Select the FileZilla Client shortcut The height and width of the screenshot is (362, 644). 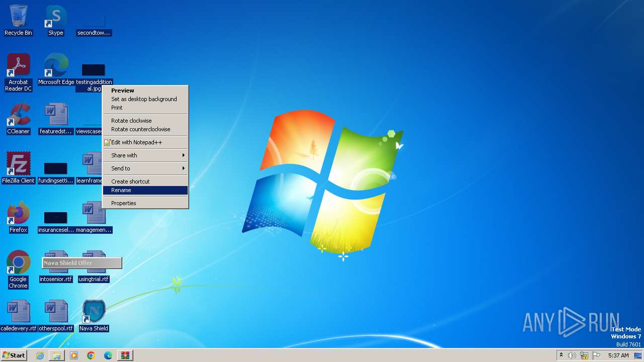pyautogui.click(x=18, y=168)
